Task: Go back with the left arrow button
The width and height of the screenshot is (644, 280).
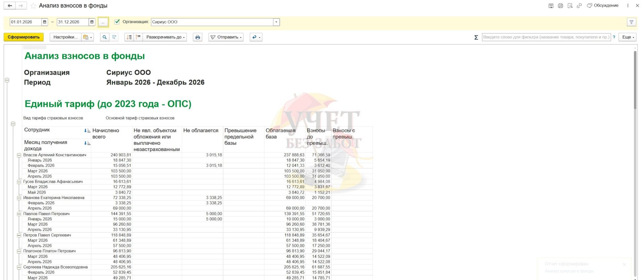Action: 10,6
